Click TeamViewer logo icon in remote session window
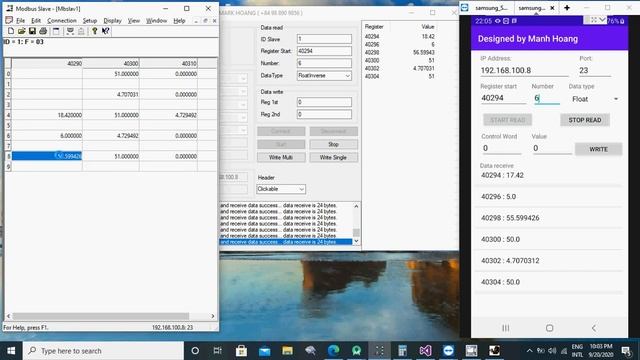The height and width of the screenshot is (360, 640). 464,7
